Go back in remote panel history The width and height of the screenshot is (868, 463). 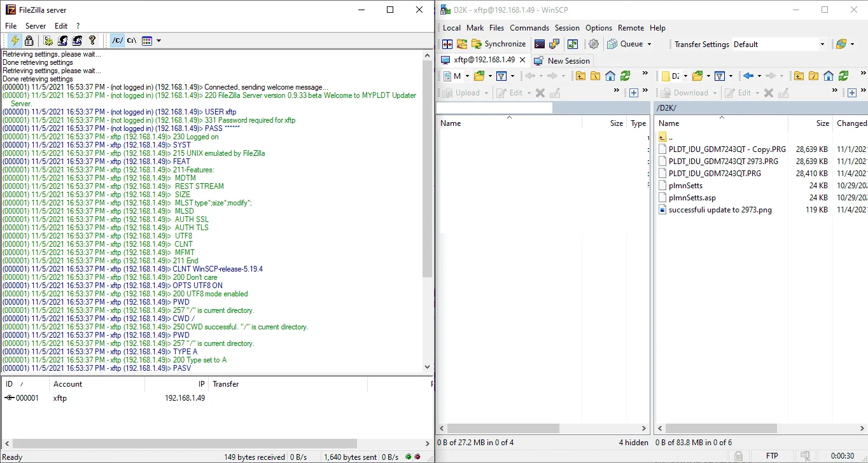pos(748,76)
